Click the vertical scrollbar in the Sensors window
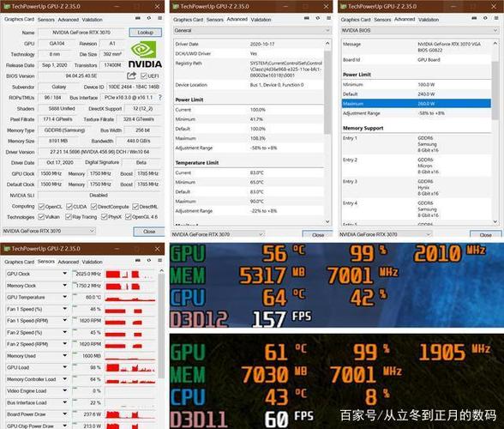The image size is (504, 429). 162,327
